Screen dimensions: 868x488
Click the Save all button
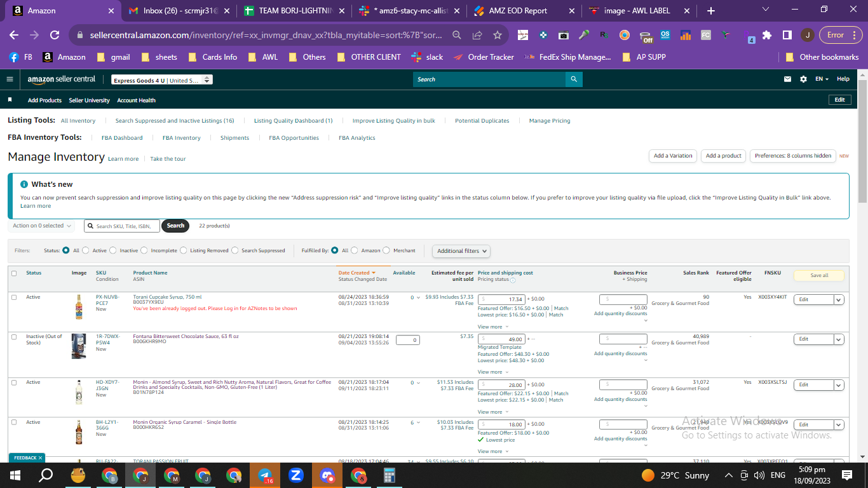point(819,275)
